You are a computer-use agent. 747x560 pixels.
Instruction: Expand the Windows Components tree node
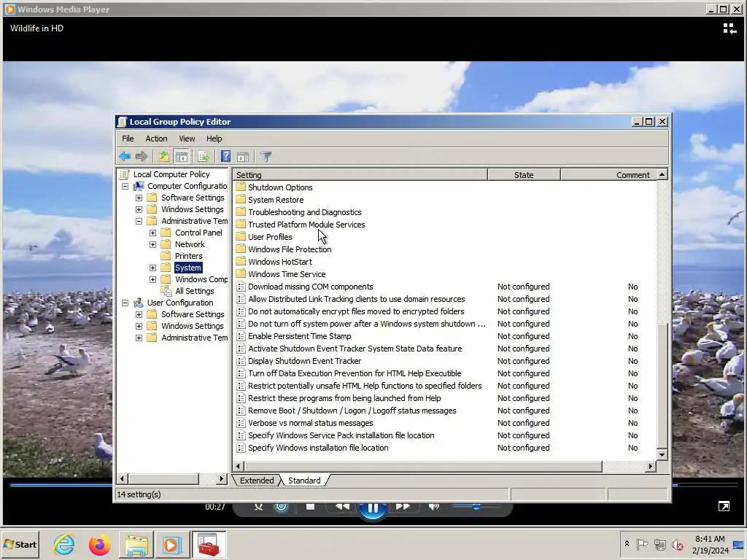152,279
